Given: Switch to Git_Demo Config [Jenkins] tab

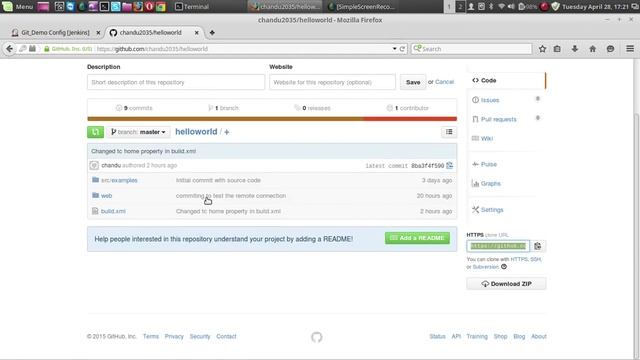Looking at the screenshot, I should click(56, 33).
